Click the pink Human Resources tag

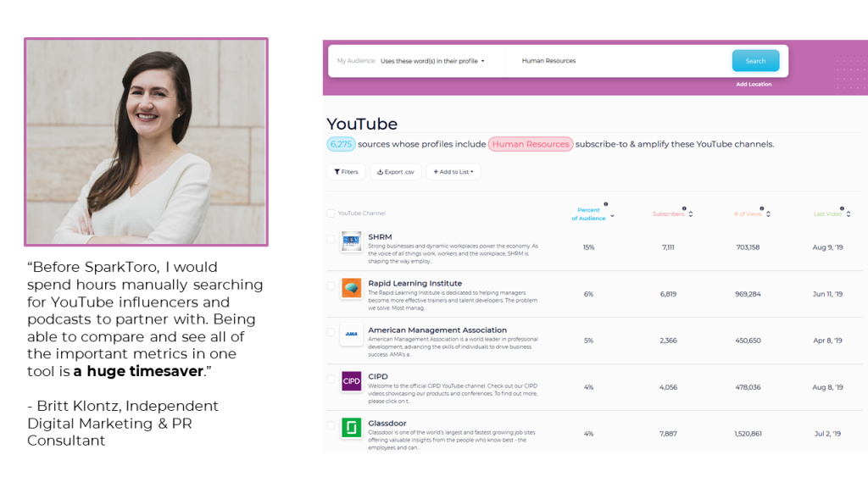coord(531,144)
